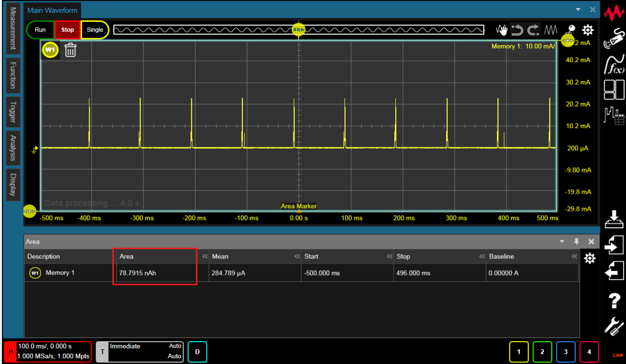Open the horizontal H timebase settings
The height and width of the screenshot is (364, 626).
47,351
